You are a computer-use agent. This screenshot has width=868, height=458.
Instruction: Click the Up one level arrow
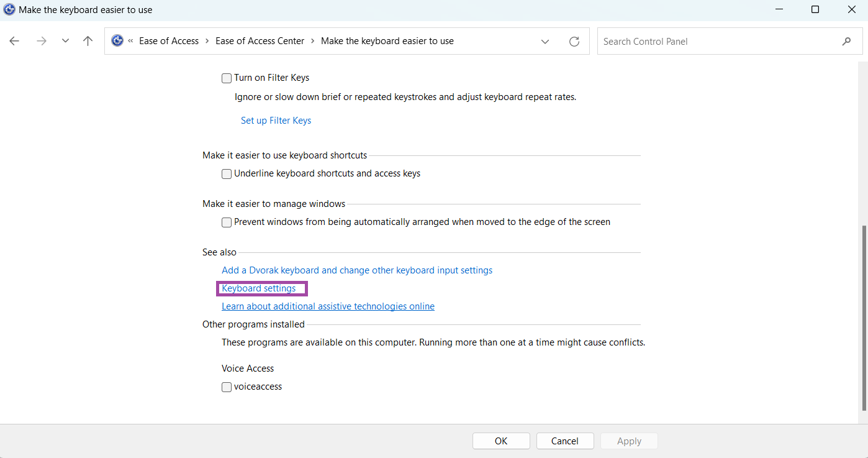[x=88, y=41]
